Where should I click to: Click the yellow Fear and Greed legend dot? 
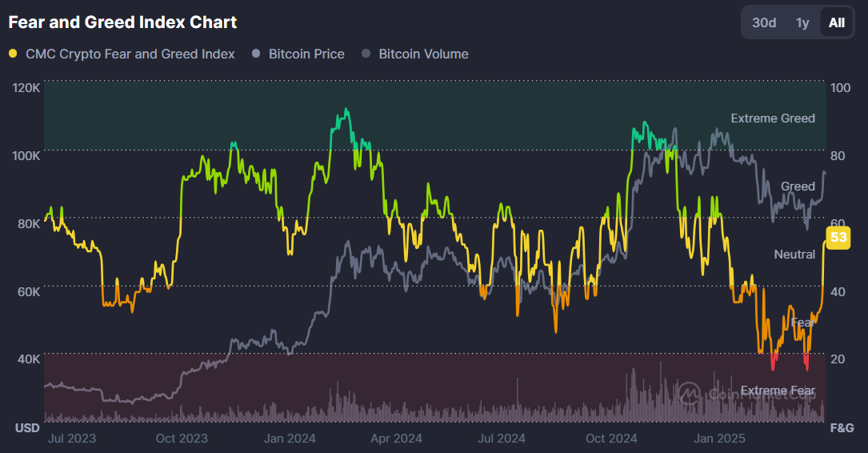point(13,54)
